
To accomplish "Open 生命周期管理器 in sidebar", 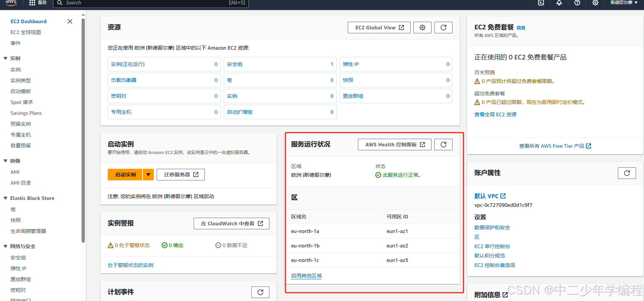I will [28, 231].
